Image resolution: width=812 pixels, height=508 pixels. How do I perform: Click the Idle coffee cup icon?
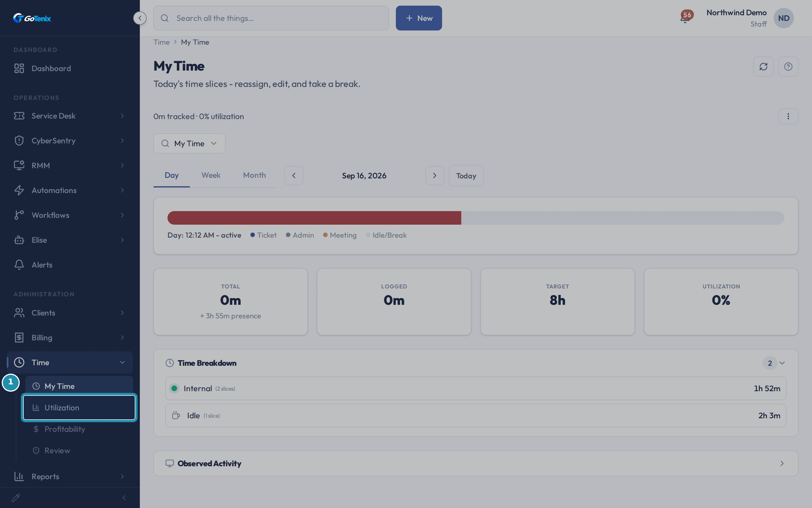(x=176, y=416)
